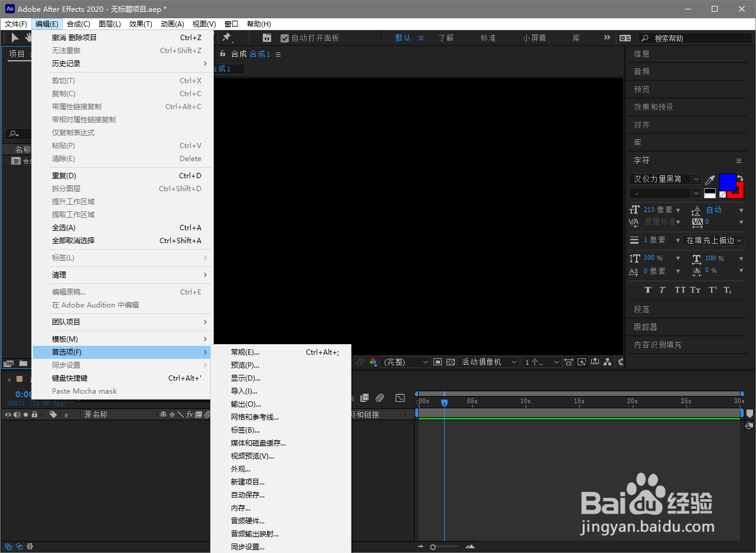
Task: Toggle the pin icon in toolbar
Action: tap(226, 37)
